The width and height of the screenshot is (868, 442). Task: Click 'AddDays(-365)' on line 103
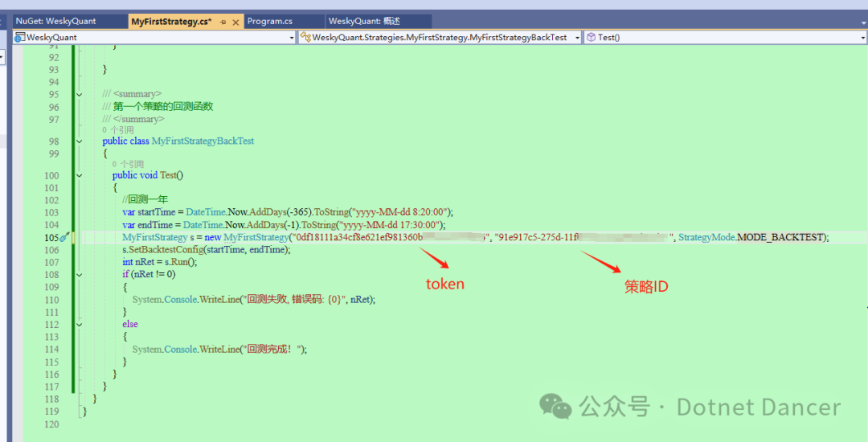(280, 212)
